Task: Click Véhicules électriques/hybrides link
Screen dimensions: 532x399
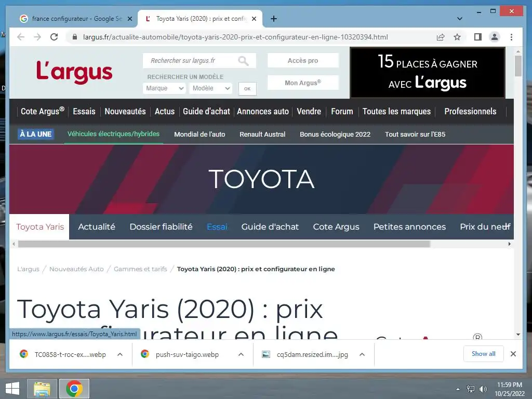Action: pos(113,134)
